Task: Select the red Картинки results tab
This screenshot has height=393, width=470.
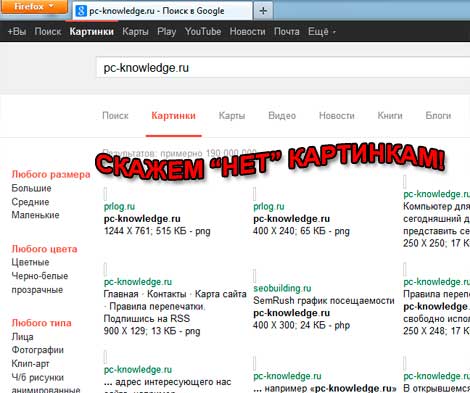Action: [173, 116]
